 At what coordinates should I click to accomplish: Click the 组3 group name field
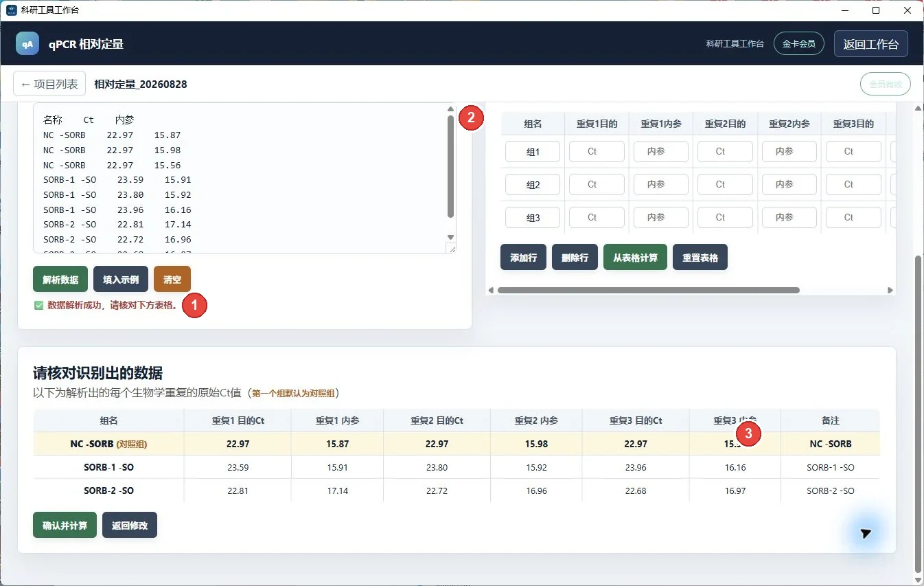(533, 218)
